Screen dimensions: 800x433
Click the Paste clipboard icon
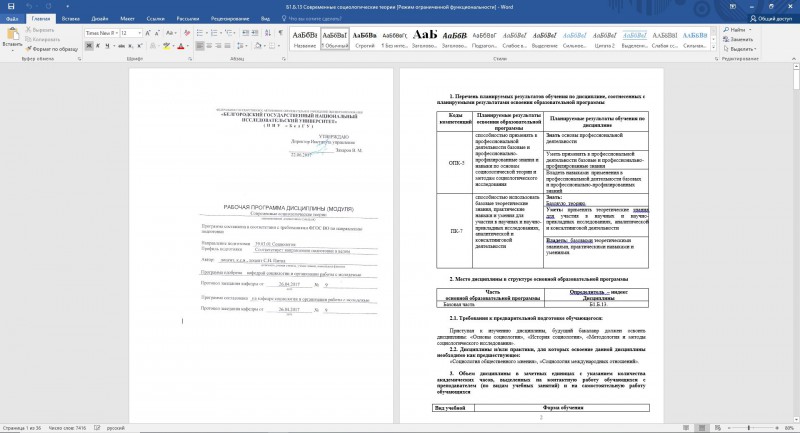[12, 34]
